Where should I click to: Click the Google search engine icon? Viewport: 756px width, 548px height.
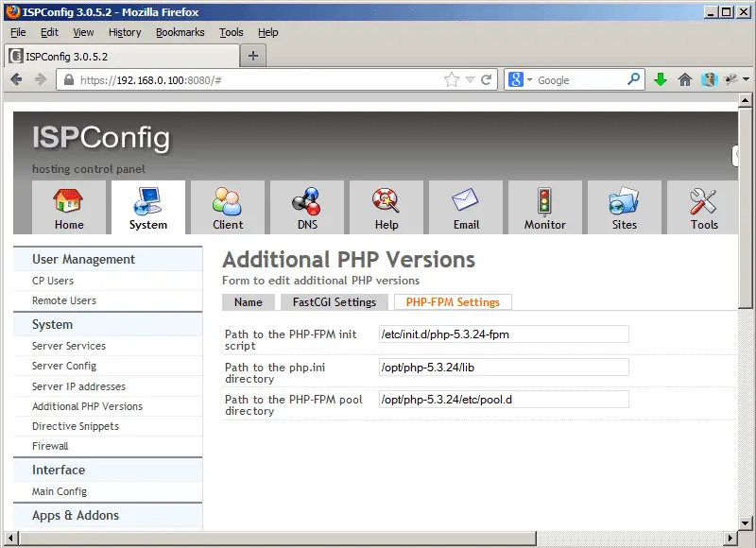tap(515, 79)
